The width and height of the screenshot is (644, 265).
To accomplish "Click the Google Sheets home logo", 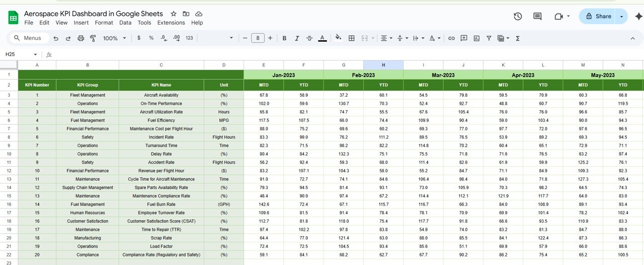I will tap(13, 18).
